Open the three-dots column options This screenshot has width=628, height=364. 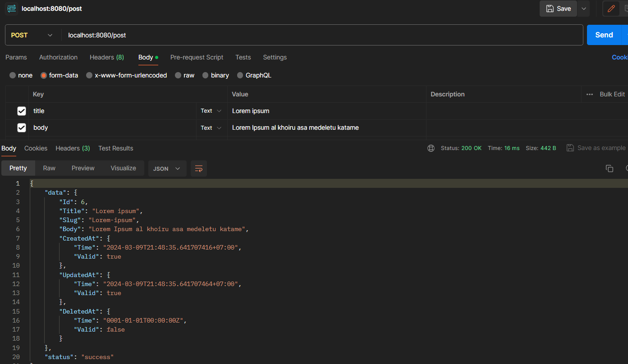tap(590, 94)
